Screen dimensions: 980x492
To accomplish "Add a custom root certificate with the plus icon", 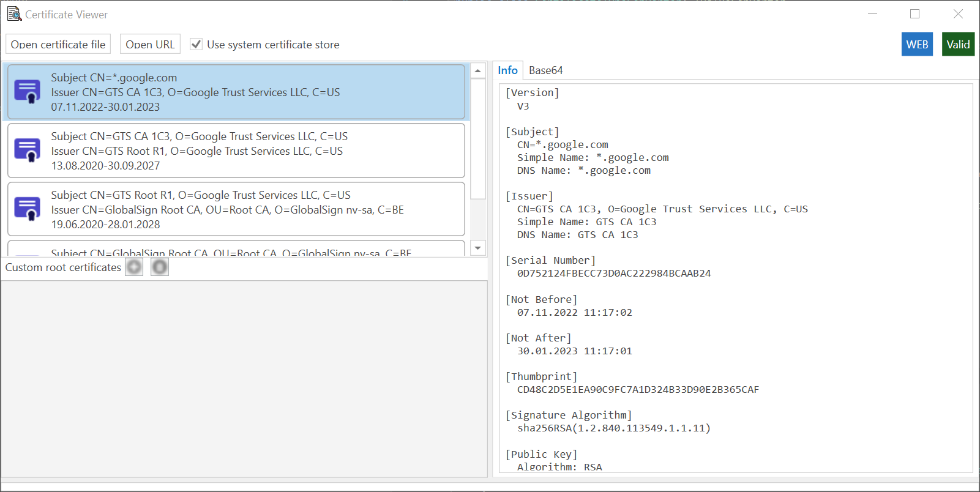I will click(x=134, y=267).
